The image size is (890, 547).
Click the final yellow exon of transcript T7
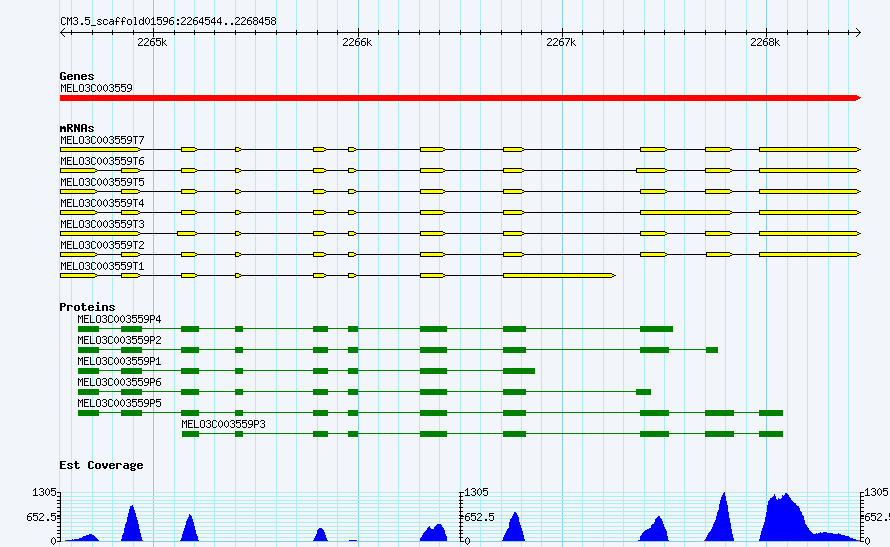click(810, 150)
